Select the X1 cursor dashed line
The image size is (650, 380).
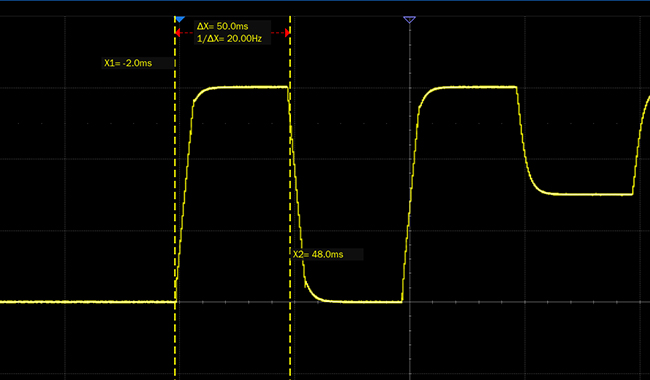click(x=175, y=199)
